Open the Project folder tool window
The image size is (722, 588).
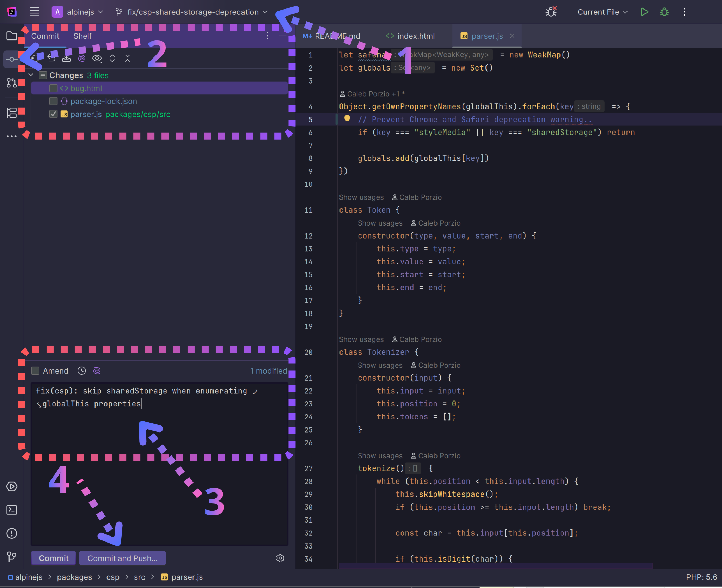click(x=12, y=36)
